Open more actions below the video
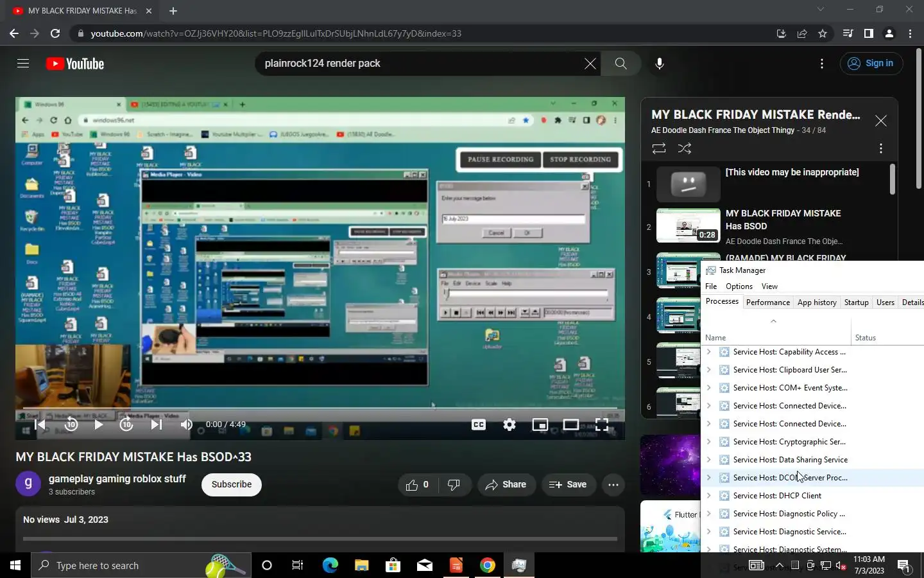The height and width of the screenshot is (578, 924). pyautogui.click(x=613, y=485)
